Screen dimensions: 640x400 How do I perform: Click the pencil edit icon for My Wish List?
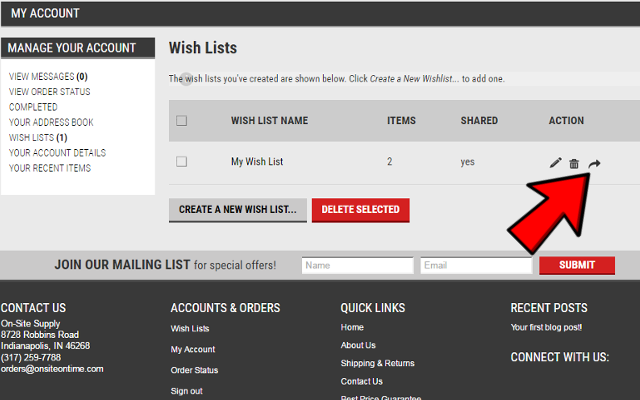click(x=556, y=162)
